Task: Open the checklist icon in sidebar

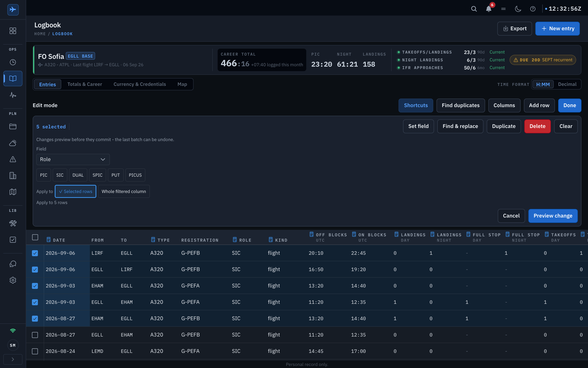Action: 13,240
